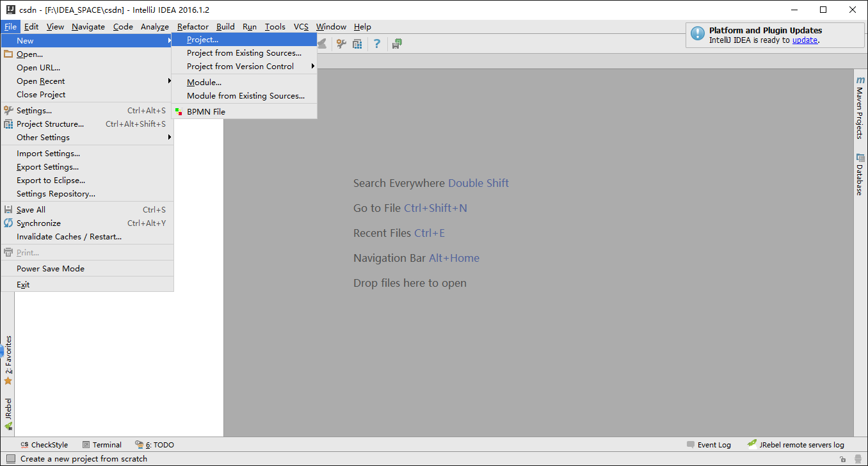Click Save All in File menu
This screenshot has width=868, height=466.
[x=87, y=210]
